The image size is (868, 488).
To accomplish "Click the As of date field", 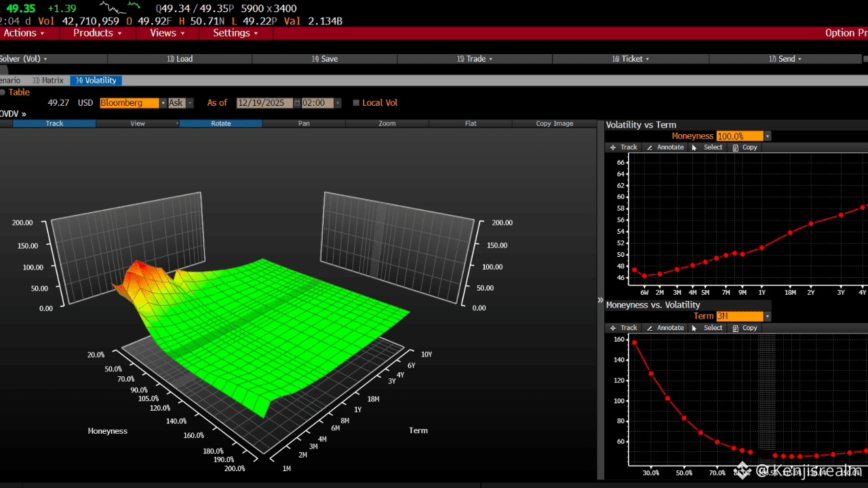I will pos(264,103).
